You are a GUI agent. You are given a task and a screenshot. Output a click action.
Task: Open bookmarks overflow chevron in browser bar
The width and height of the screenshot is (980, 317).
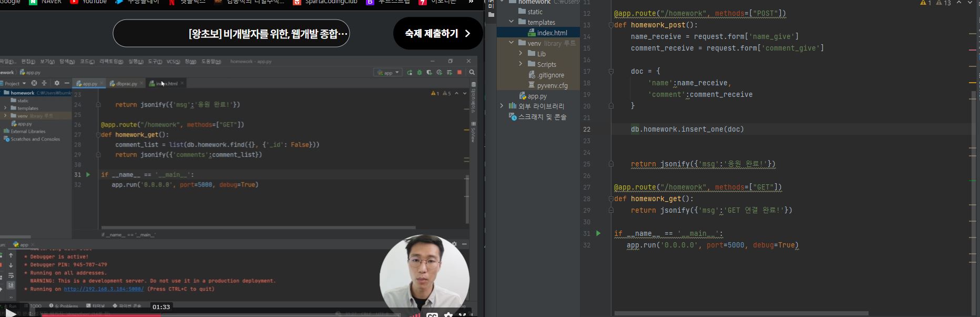pos(471,2)
